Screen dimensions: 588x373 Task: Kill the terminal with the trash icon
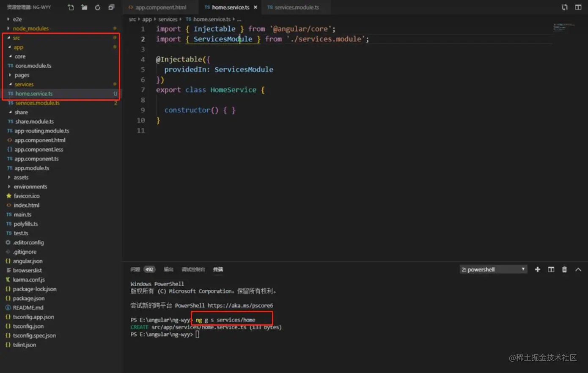pos(564,269)
